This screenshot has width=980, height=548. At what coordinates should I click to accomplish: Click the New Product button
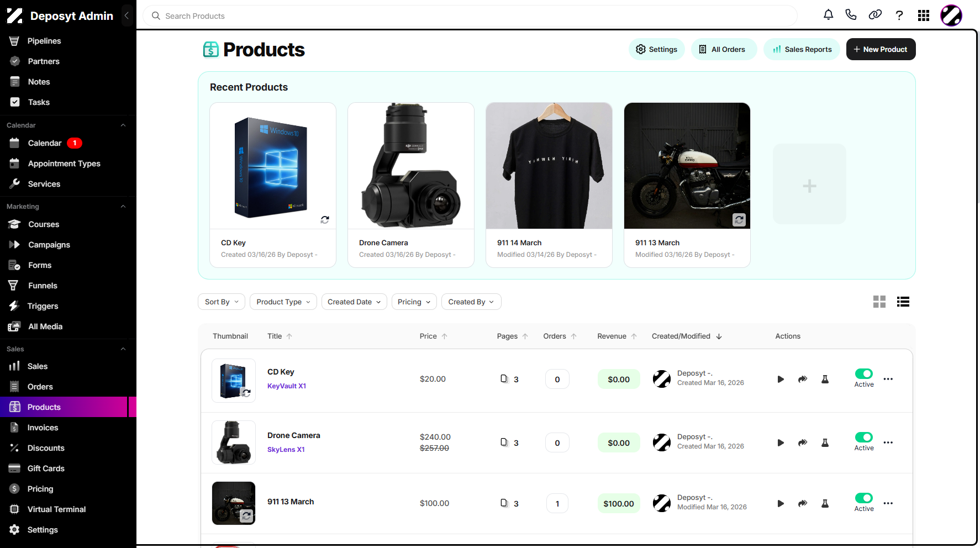881,49
